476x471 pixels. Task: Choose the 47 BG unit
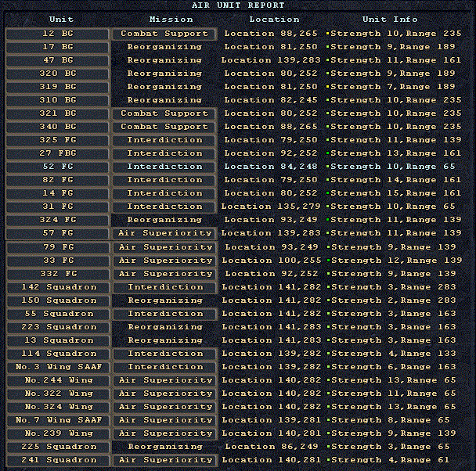click(x=57, y=60)
